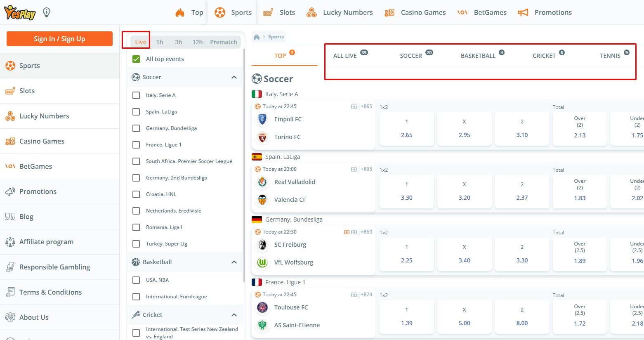Open the Slots top menu item
644x340 pixels.
coord(279,12)
